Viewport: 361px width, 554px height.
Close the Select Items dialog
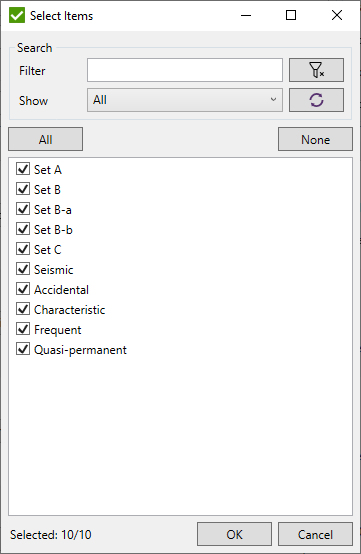[337, 15]
